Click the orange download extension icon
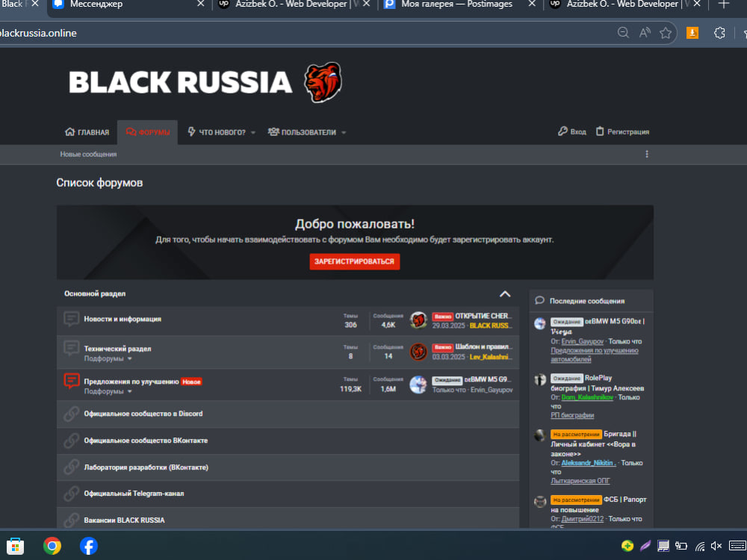 692,33
